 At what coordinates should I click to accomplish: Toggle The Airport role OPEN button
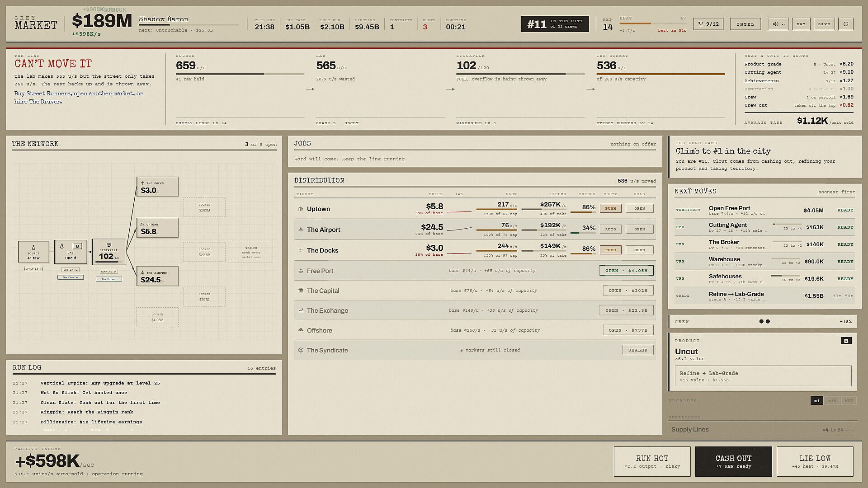coord(639,229)
